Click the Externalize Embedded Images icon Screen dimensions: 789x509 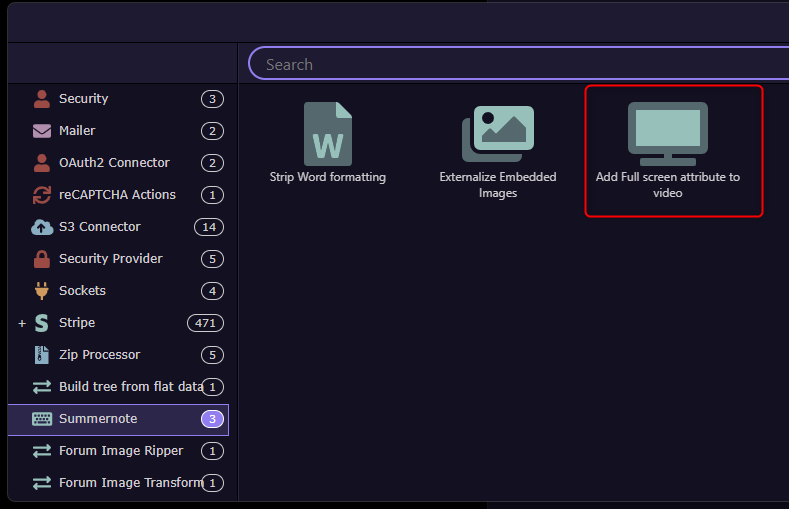tap(497, 134)
